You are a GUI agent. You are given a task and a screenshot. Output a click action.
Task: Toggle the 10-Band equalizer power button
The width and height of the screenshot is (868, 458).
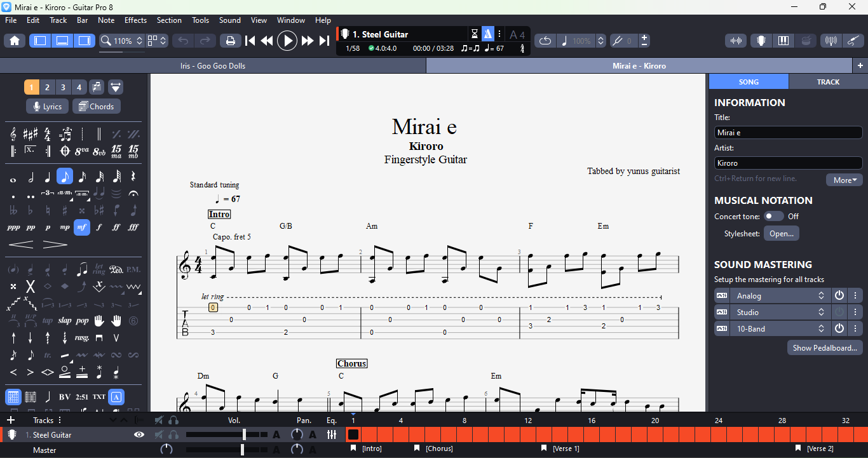tap(839, 329)
